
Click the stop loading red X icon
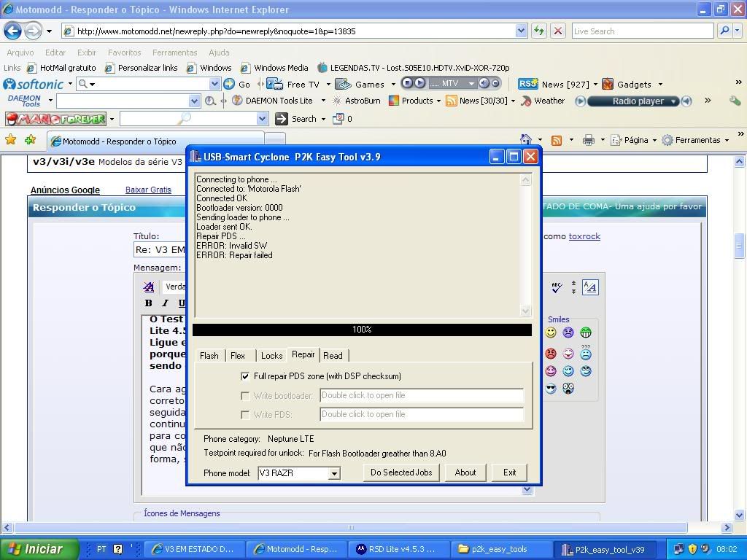tap(558, 31)
